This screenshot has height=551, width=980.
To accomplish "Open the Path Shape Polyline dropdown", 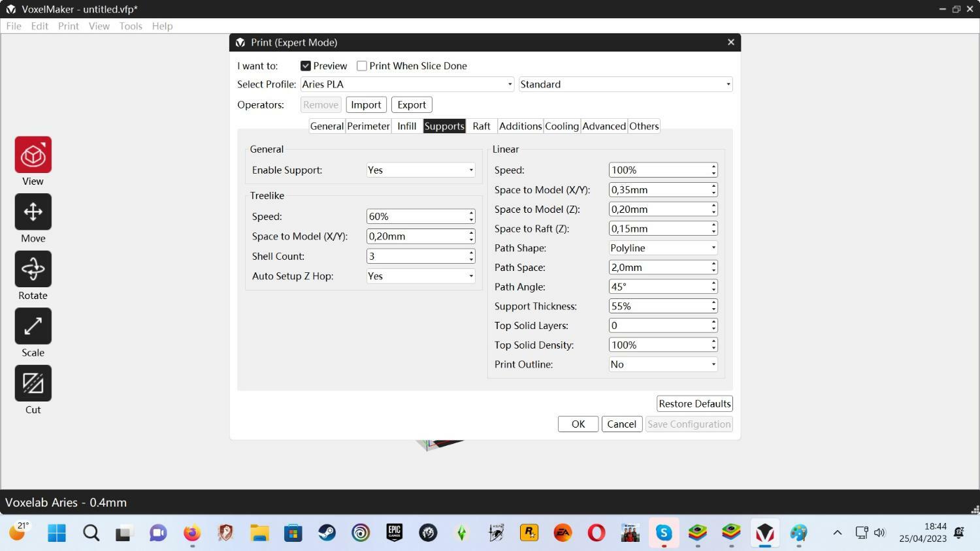I will click(663, 248).
